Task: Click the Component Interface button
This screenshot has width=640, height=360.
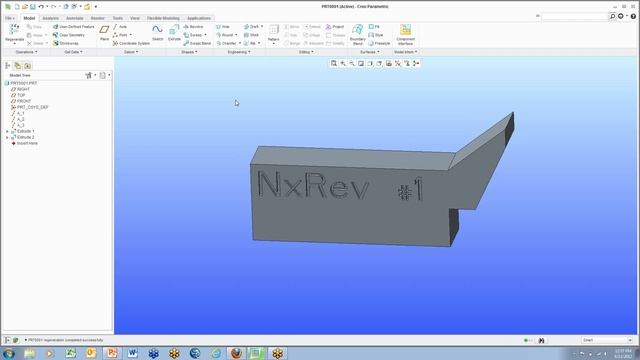Action: (405, 34)
